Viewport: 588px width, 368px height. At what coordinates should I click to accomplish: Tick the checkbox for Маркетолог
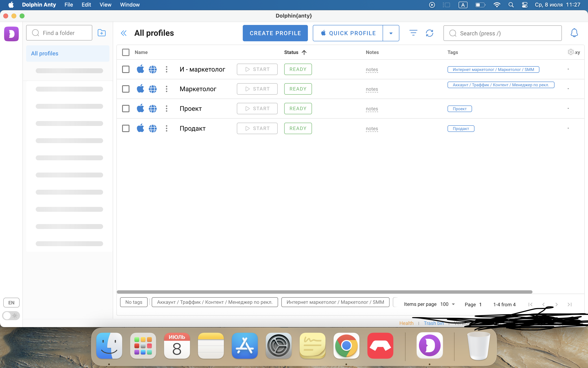point(126,89)
